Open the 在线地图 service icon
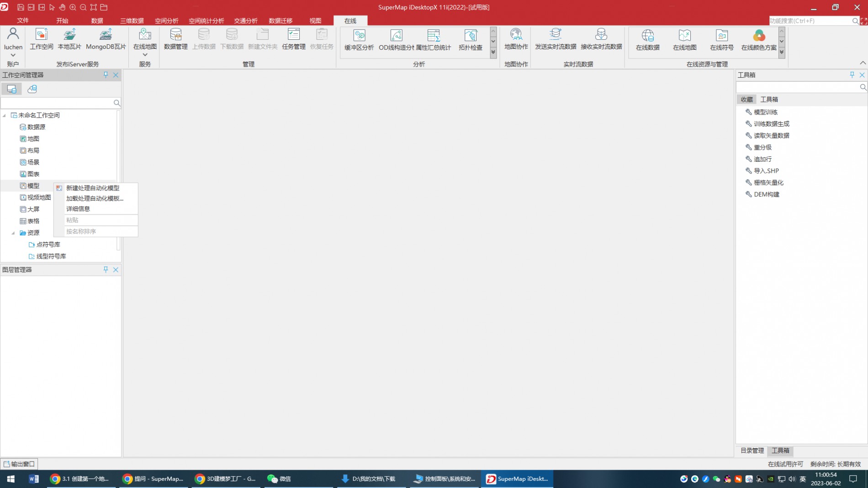 pyautogui.click(x=145, y=35)
